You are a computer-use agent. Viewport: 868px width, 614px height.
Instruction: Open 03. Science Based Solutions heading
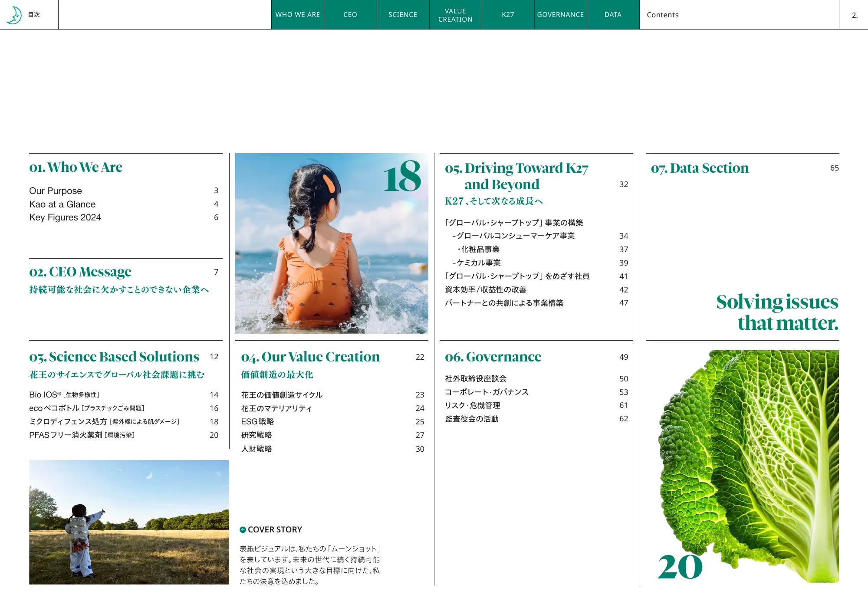click(x=114, y=356)
